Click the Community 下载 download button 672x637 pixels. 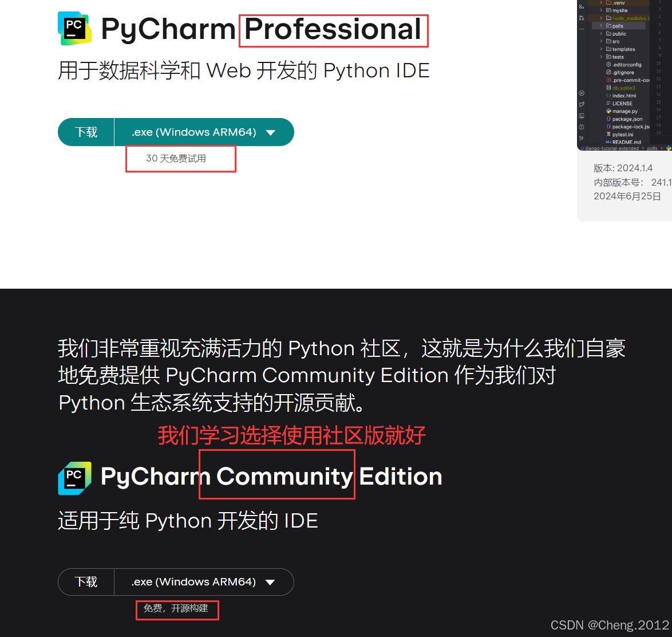tap(86, 581)
